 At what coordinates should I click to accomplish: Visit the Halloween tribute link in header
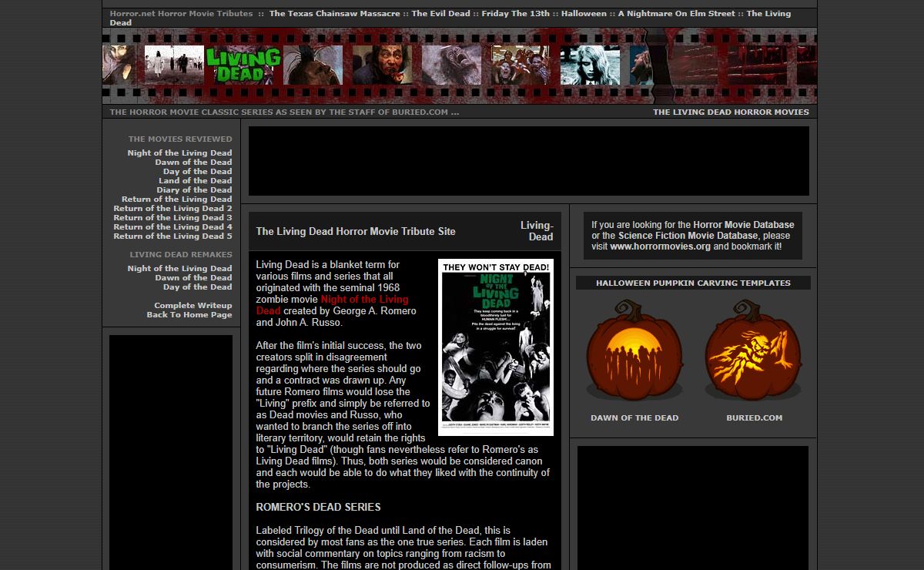point(584,14)
